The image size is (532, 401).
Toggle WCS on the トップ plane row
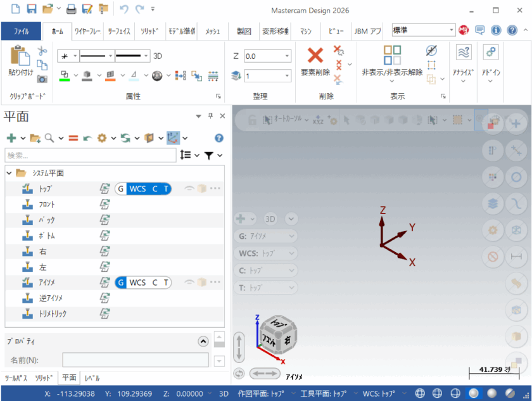point(137,188)
